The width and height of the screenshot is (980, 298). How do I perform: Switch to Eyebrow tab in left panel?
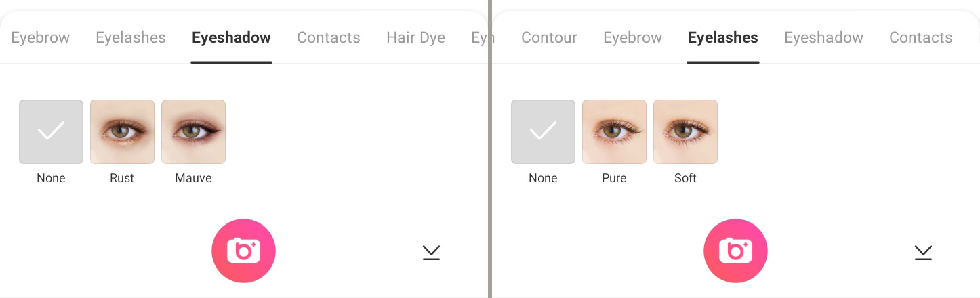41,38
